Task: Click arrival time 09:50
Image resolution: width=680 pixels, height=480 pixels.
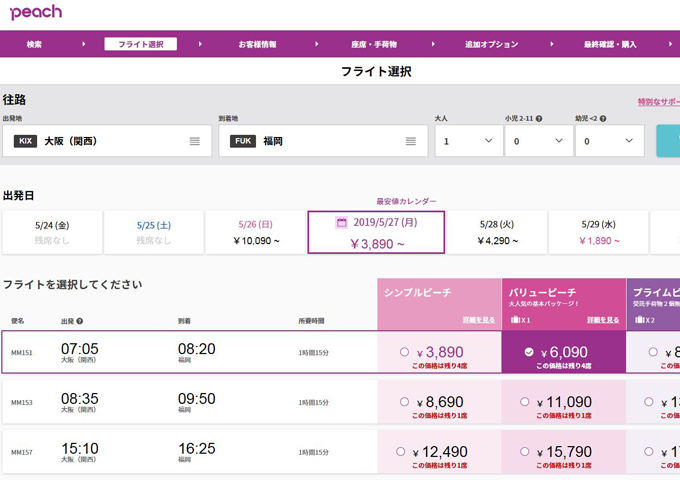Action: (196, 398)
